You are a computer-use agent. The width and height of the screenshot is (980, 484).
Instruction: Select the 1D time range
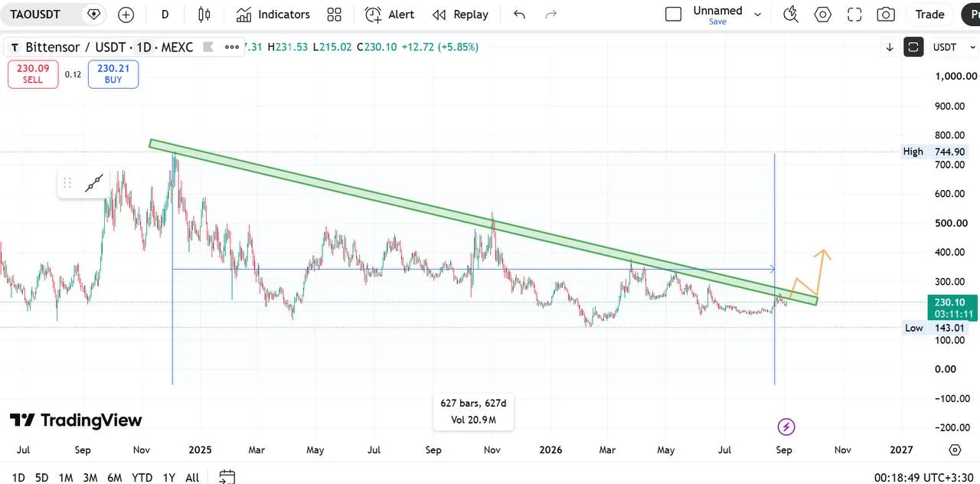18,477
